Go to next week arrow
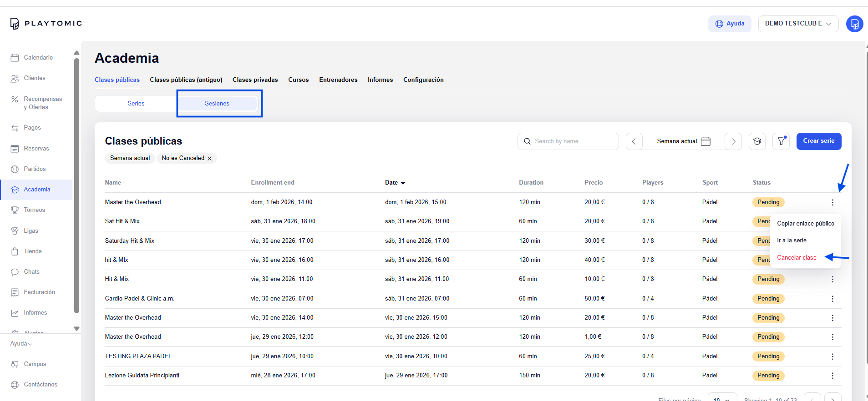Image resolution: width=868 pixels, height=401 pixels. tap(733, 141)
